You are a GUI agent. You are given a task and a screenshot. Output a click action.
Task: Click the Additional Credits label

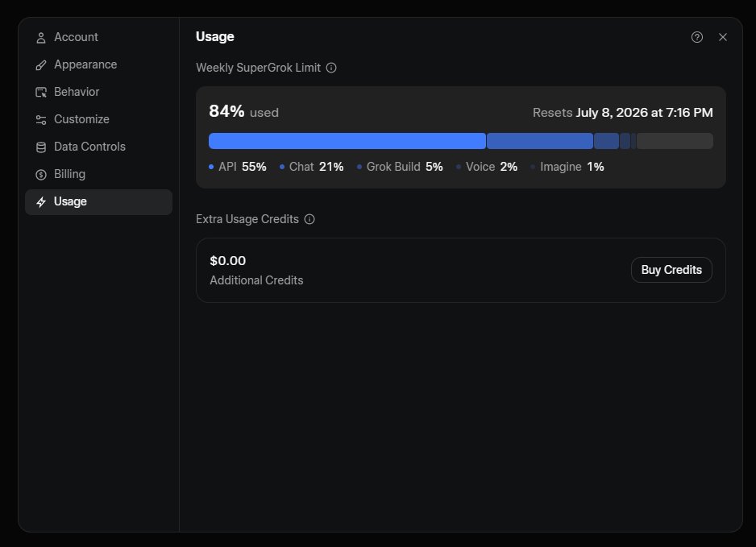tap(256, 280)
